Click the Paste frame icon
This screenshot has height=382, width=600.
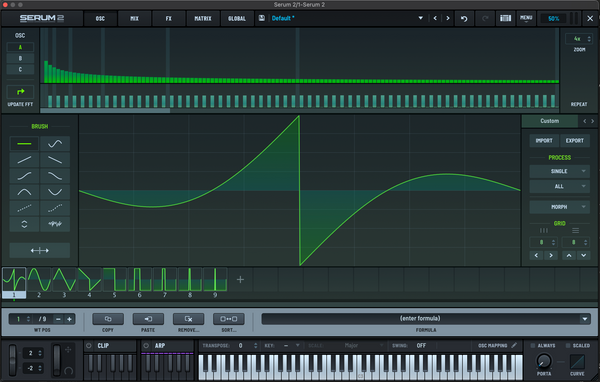coord(148,319)
